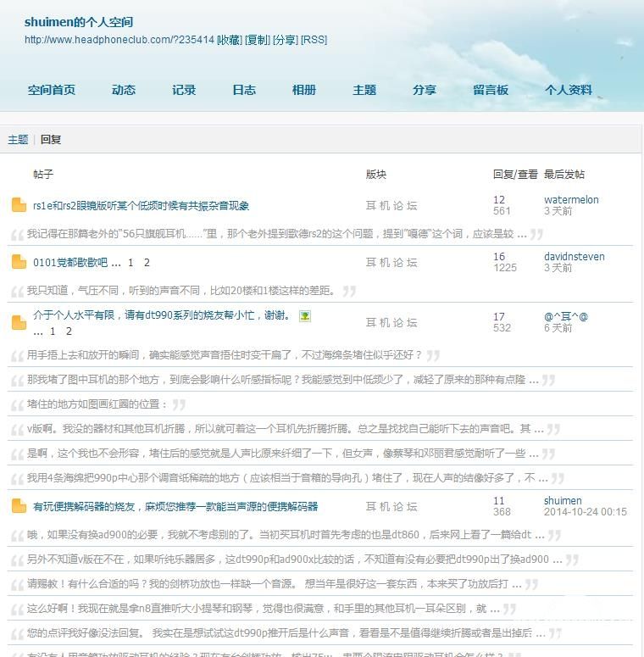
Task: Click [复制] link in header
Action: 258,40
